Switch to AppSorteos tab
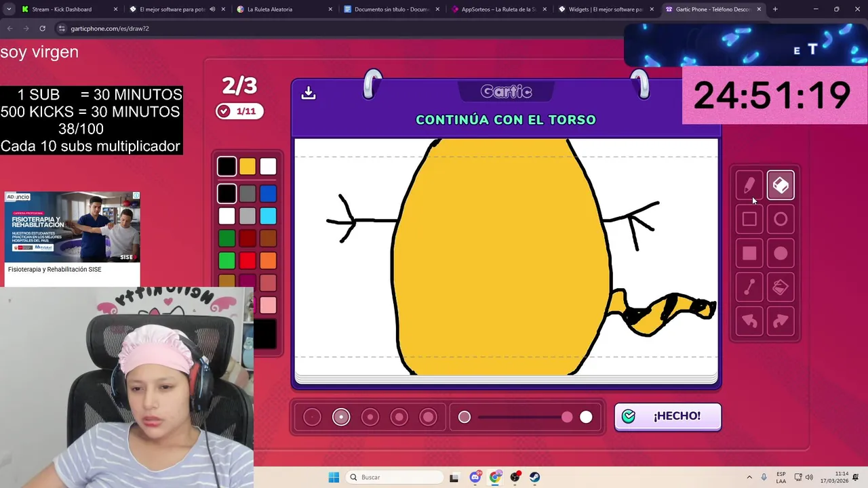The height and width of the screenshot is (488, 868). (500, 9)
